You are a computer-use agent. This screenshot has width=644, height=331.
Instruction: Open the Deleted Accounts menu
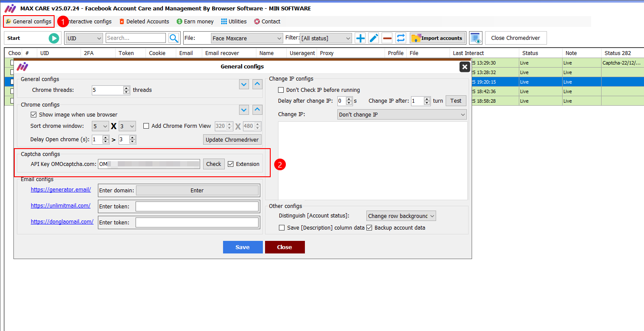(144, 22)
